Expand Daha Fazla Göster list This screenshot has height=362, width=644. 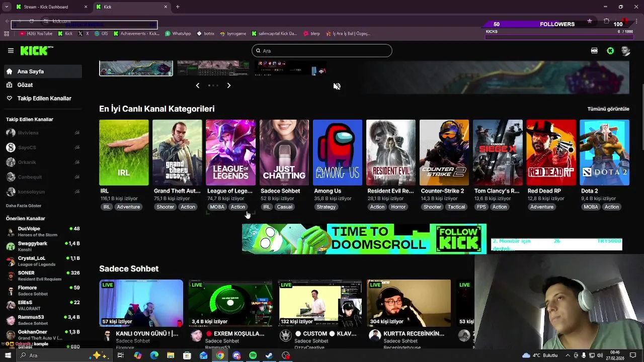click(x=24, y=206)
